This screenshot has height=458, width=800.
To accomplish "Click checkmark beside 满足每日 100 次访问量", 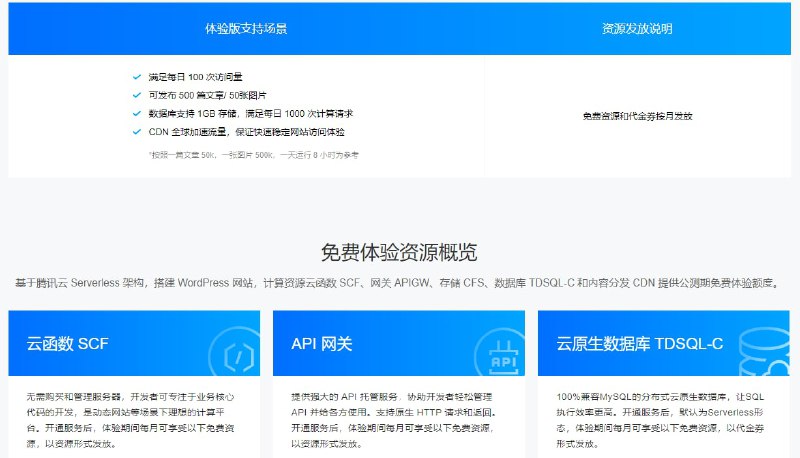I will [137, 77].
